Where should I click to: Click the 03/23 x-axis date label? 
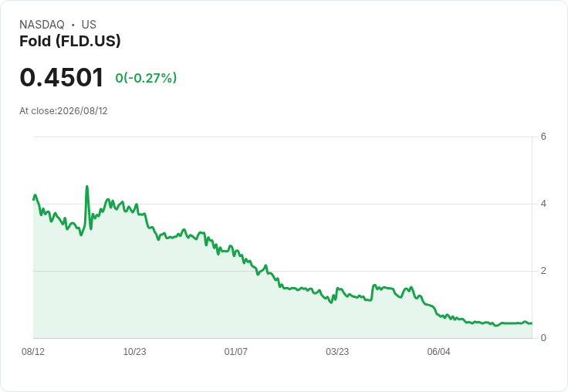(x=337, y=351)
